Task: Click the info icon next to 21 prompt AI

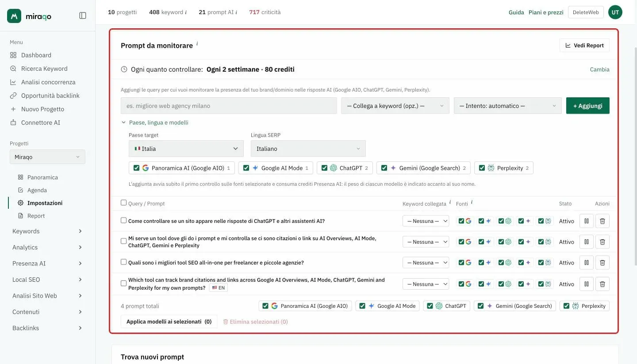Action: tap(237, 12)
